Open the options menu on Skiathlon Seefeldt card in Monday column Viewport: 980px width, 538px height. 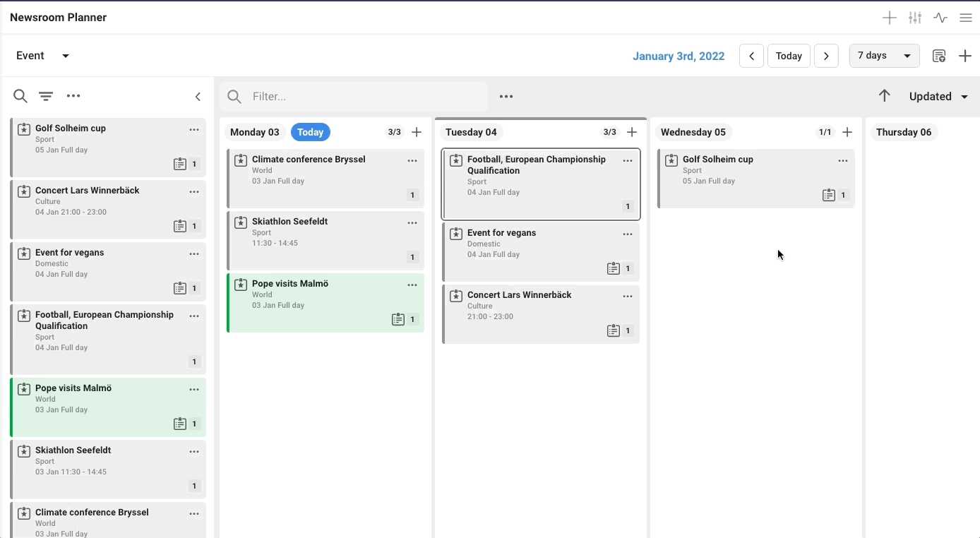tap(412, 223)
